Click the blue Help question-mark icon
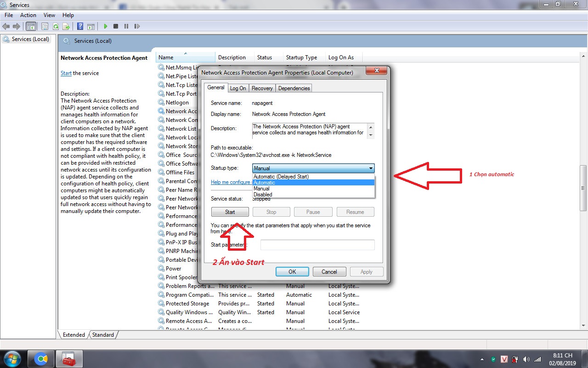 point(80,26)
